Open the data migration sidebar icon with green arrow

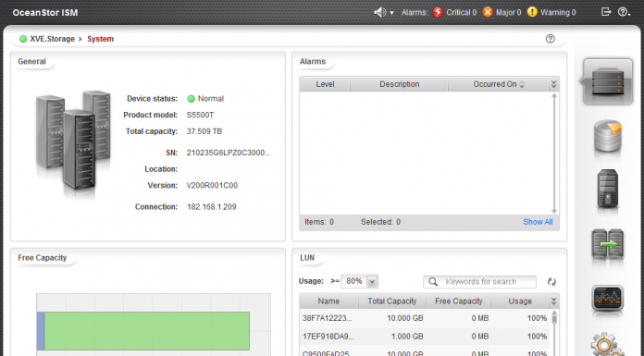[607, 244]
